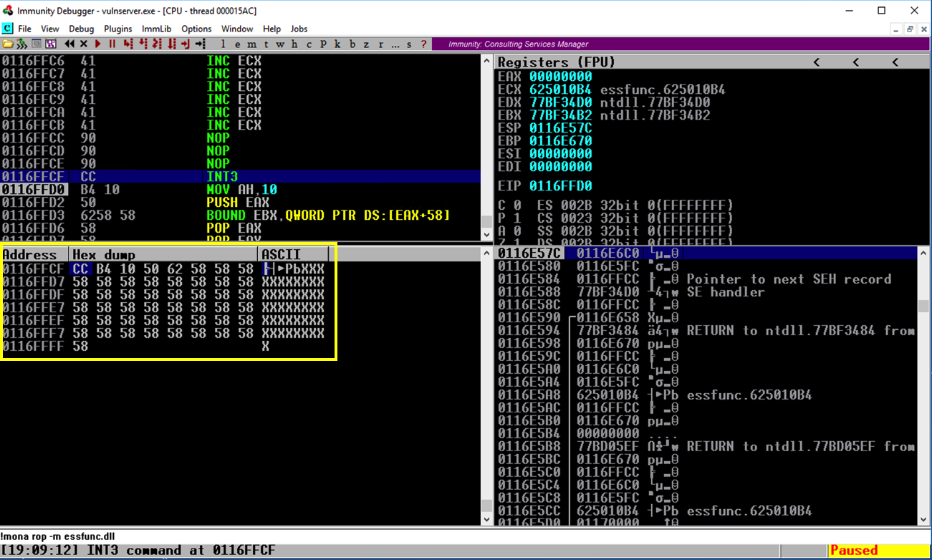Click the black Go To Address arrow icon

pyautogui.click(x=200, y=44)
